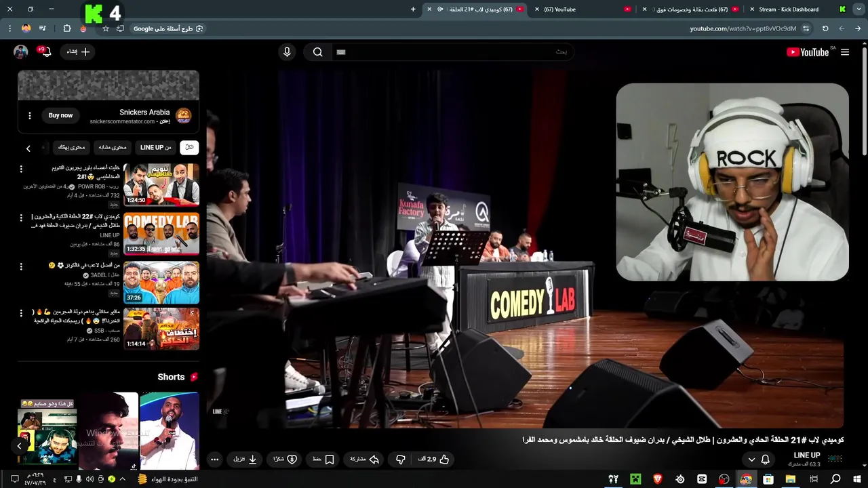The width and height of the screenshot is (868, 488).
Task: Open the browser media control icon
Action: tap(42, 28)
